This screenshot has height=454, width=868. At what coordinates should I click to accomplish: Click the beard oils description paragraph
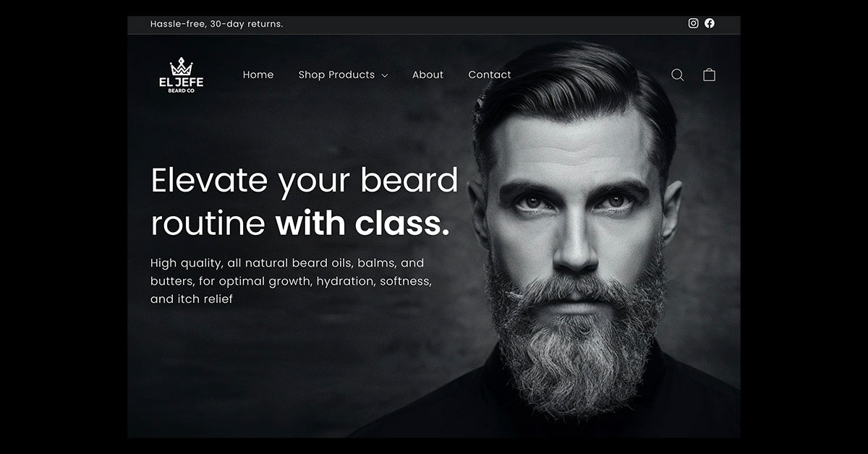292,280
